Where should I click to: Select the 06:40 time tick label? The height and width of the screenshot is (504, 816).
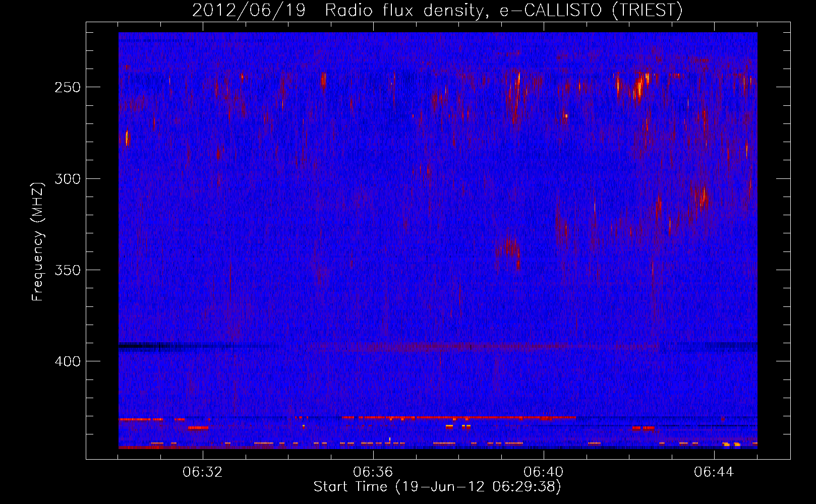tap(544, 472)
